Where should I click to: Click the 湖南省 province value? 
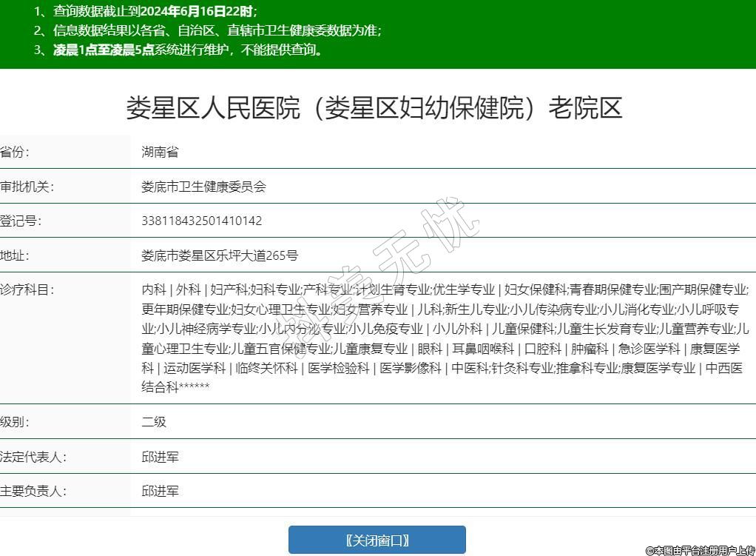click(160, 153)
